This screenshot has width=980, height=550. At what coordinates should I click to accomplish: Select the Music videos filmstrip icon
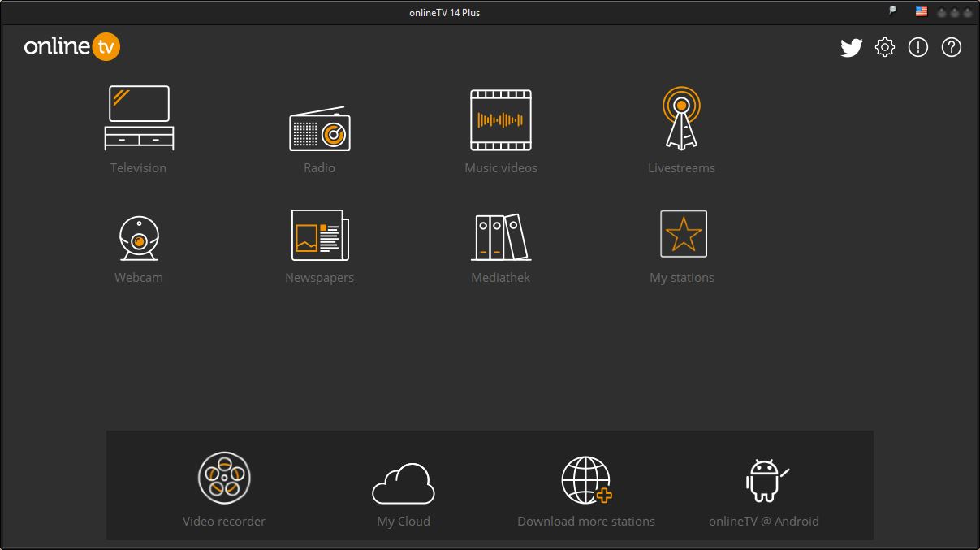501,120
